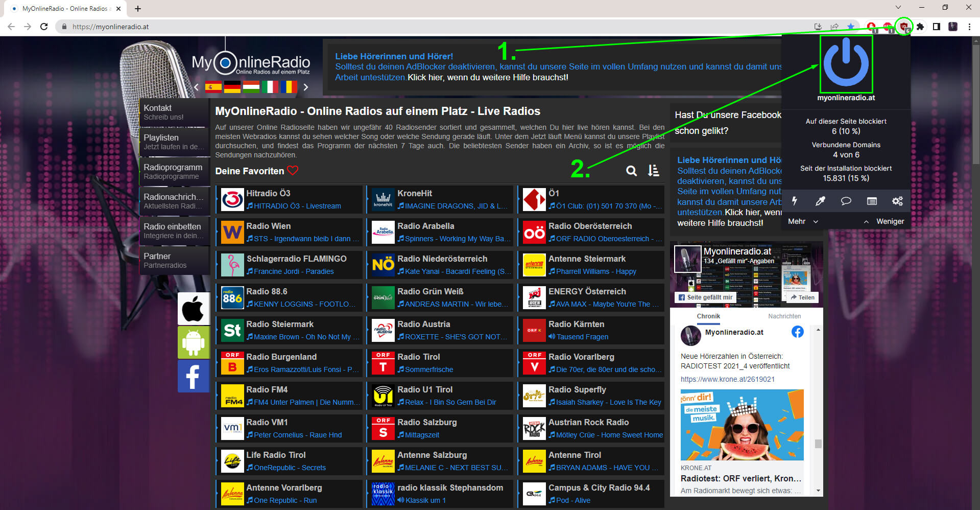
Task: Click install app icon in address bar
Action: click(x=818, y=27)
